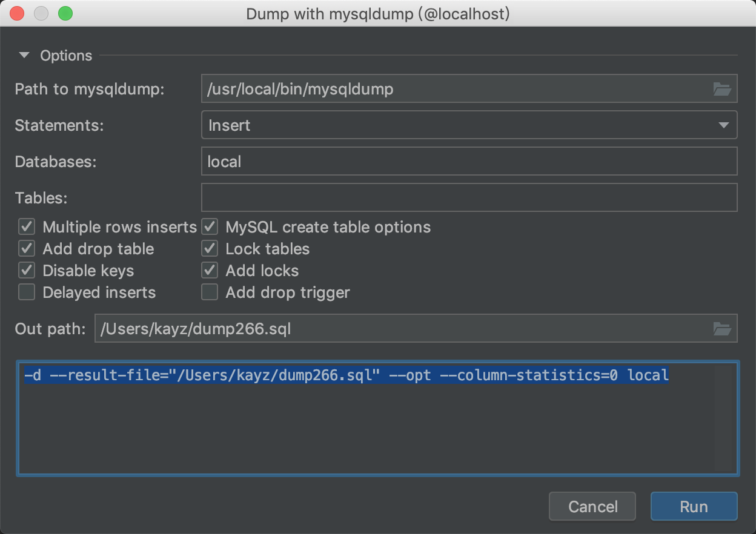This screenshot has width=756, height=534.
Task: Uncheck MySQL create table options
Action: (x=209, y=226)
